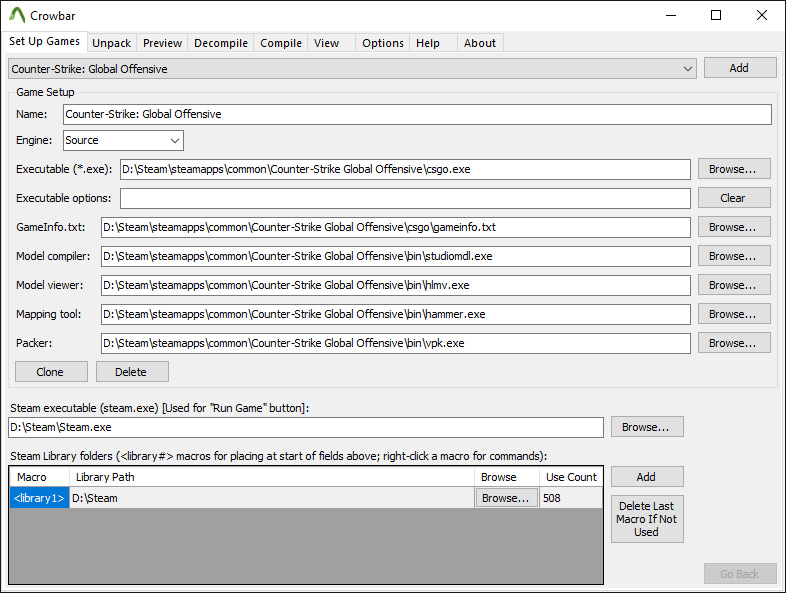Image resolution: width=786 pixels, height=593 pixels.
Task: Show the About tab
Action: pyautogui.click(x=480, y=43)
